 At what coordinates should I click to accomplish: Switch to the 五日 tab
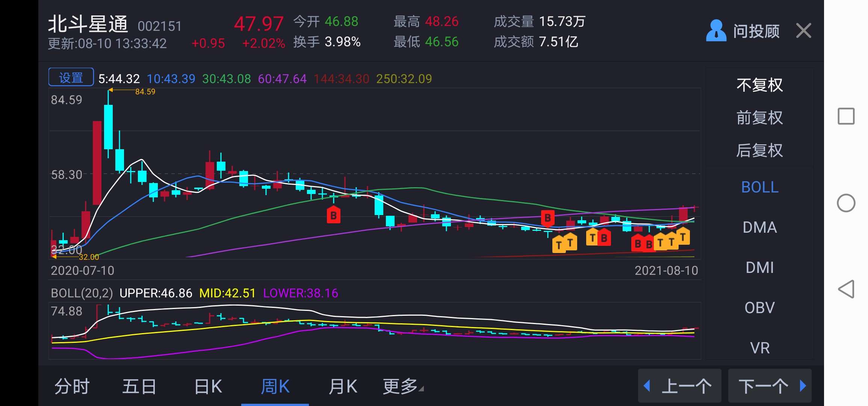pyautogui.click(x=139, y=386)
